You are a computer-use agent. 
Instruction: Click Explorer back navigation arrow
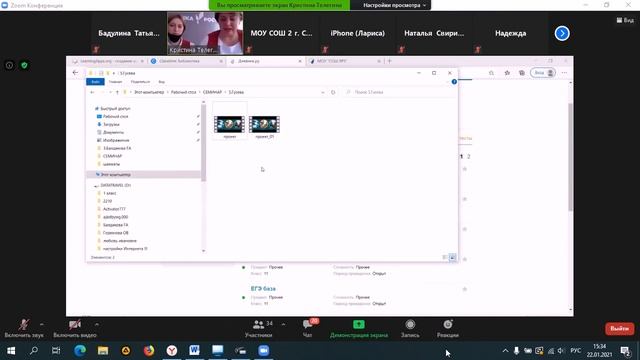[x=92, y=92]
